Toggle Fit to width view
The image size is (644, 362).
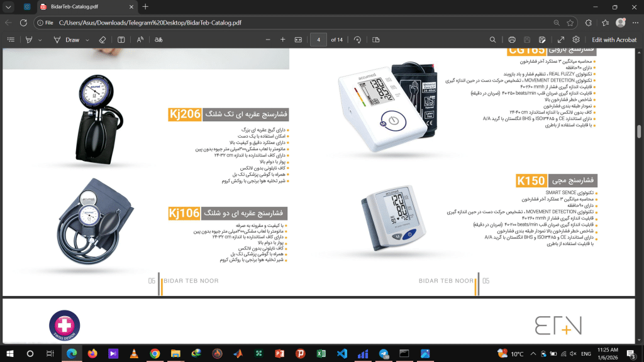[x=298, y=40]
